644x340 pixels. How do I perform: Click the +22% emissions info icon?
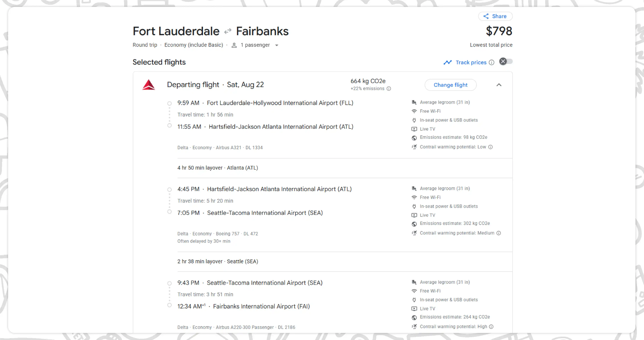click(389, 88)
